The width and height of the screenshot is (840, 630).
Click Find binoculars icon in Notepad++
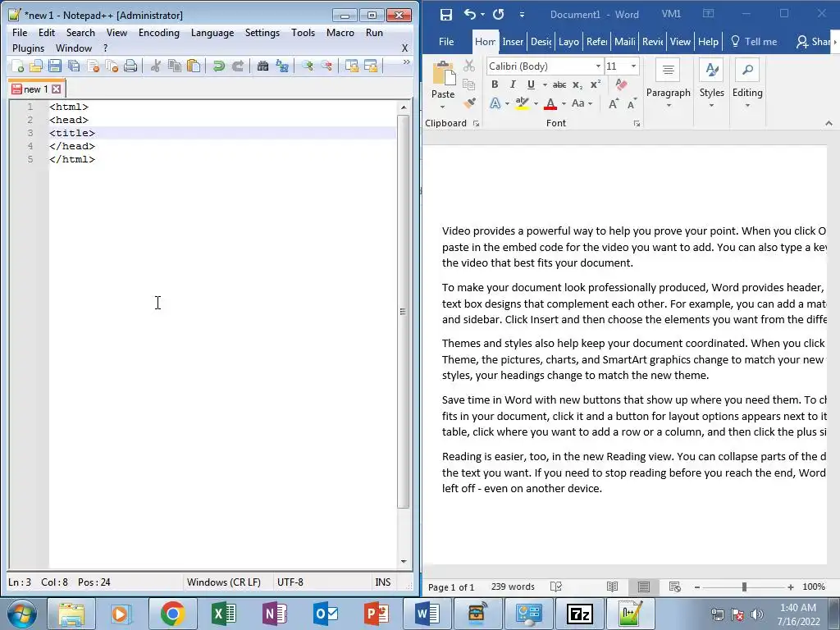click(262, 66)
